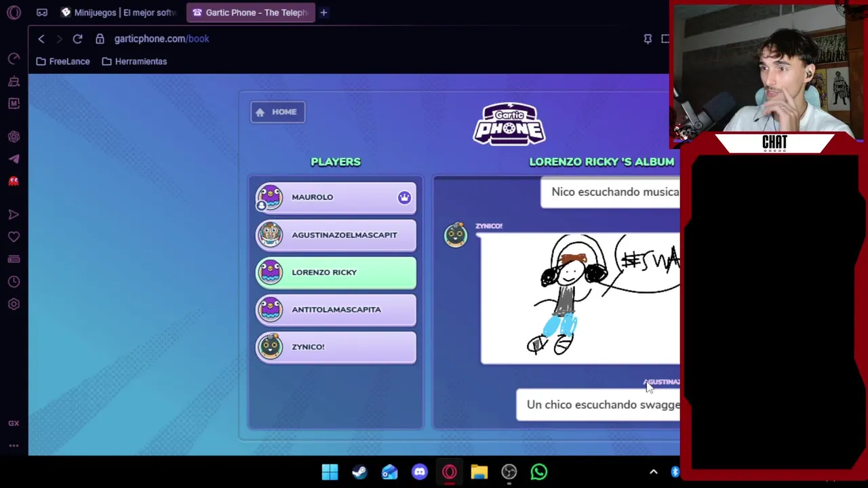This screenshot has width=868, height=488.
Task: Click the headphones drawing in the album
Action: (x=580, y=298)
